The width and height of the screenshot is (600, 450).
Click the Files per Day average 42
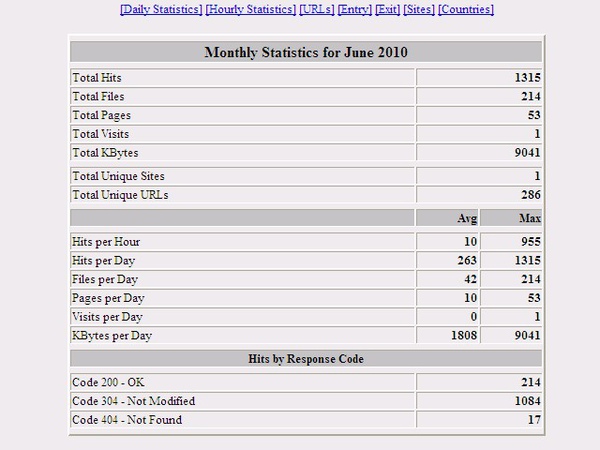tap(470, 279)
